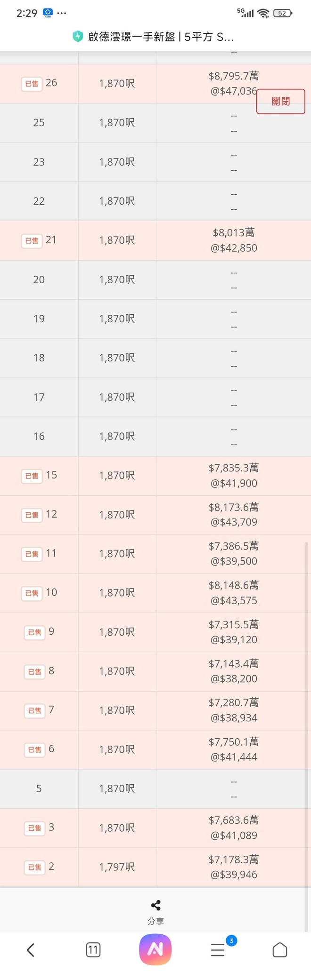Tap the page title in address bar
The height and width of the screenshot is (980, 311).
pyautogui.click(x=161, y=37)
